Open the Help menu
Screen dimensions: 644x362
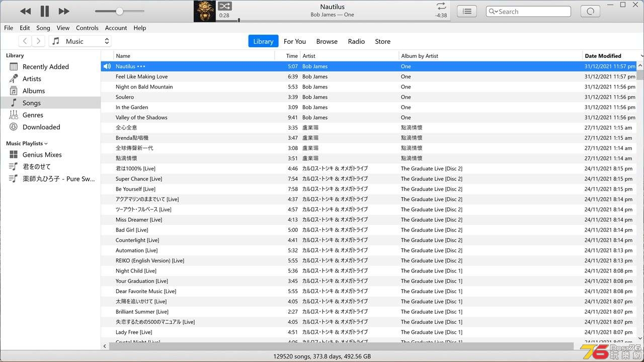[x=140, y=28]
